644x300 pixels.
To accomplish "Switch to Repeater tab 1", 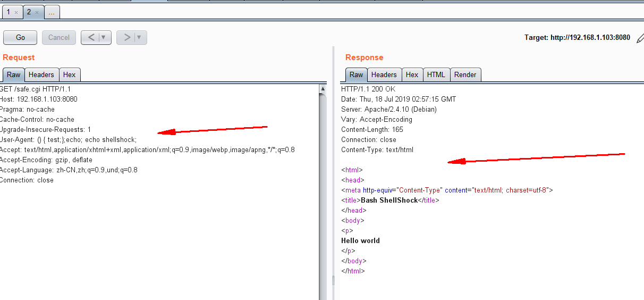I will [9, 12].
